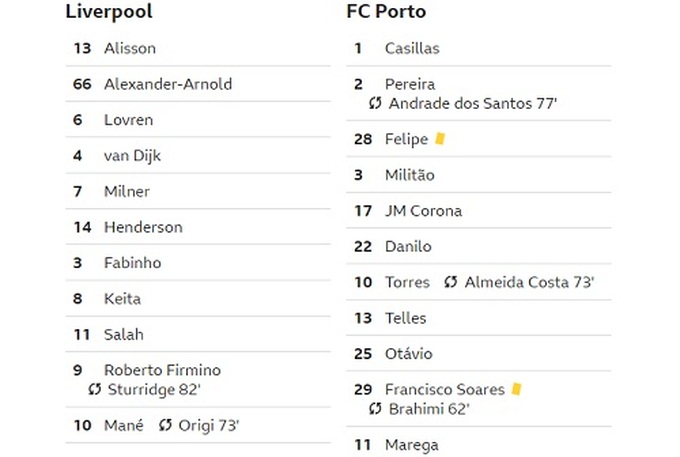Select the Liverpool team heading
Image resolution: width=680 pixels, height=457 pixels.
pos(109,12)
